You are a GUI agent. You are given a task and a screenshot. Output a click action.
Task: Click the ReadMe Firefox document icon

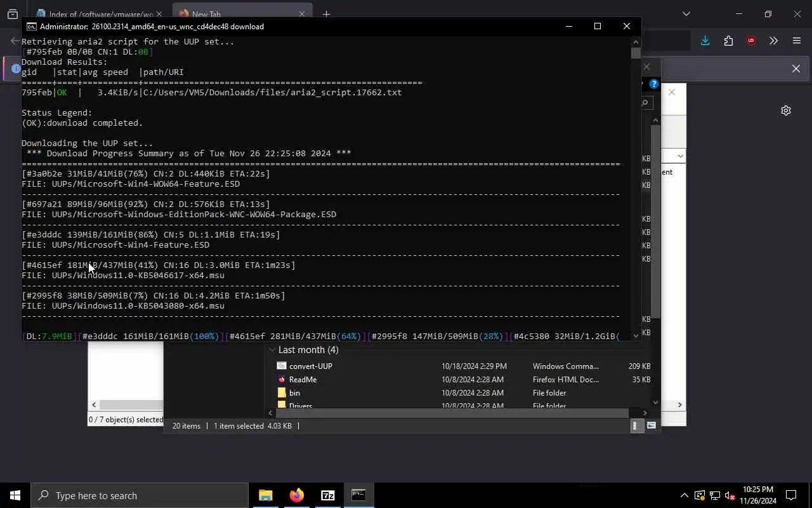282,379
